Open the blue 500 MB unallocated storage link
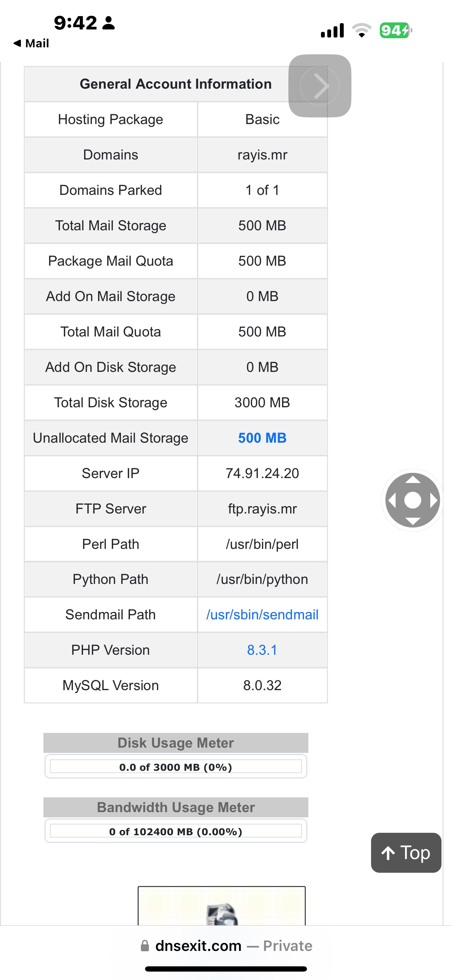 (262, 438)
